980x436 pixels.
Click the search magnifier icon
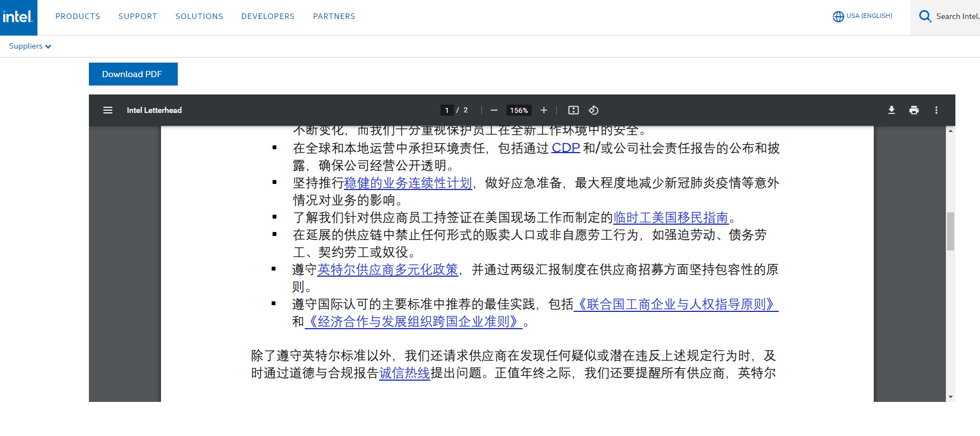tap(925, 16)
